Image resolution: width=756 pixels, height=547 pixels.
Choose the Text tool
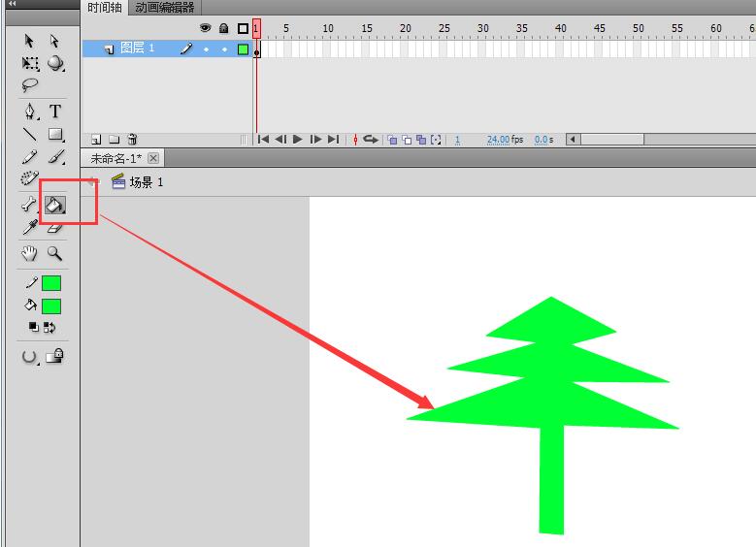click(x=55, y=111)
